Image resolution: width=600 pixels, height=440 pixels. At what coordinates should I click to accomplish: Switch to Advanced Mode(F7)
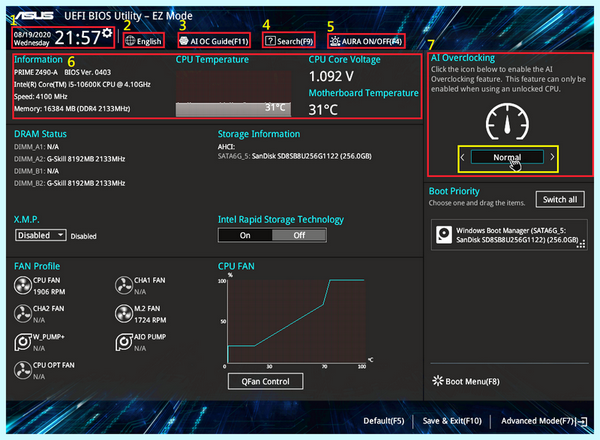(538, 421)
